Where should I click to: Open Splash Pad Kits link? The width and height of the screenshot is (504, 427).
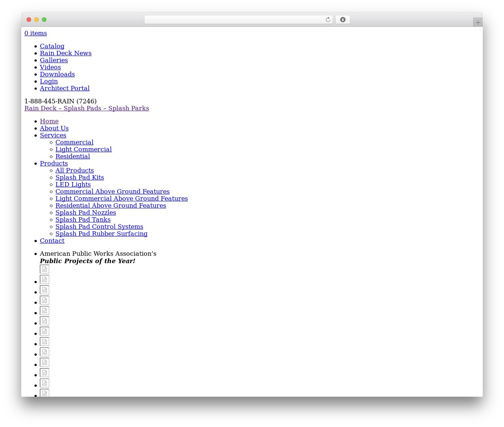[80, 178]
